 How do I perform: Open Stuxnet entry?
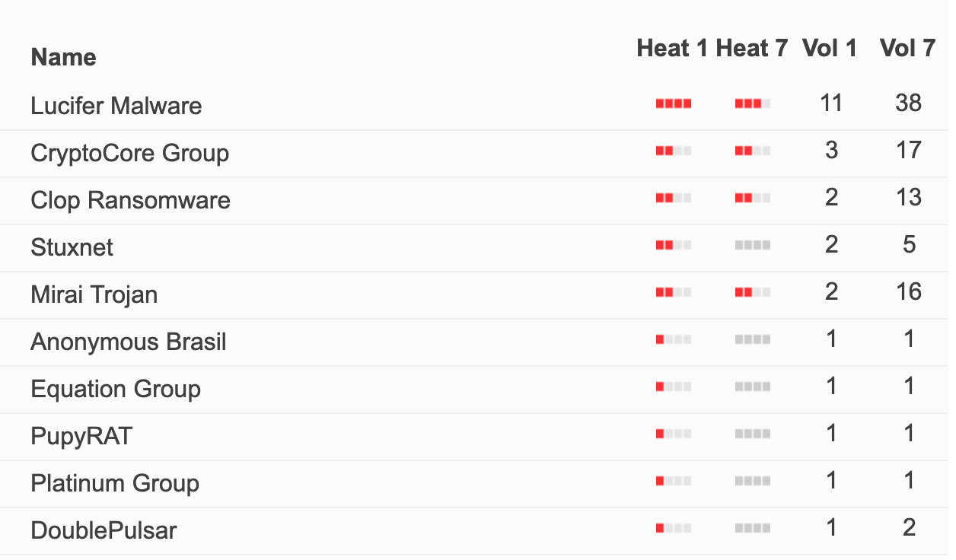(x=72, y=247)
